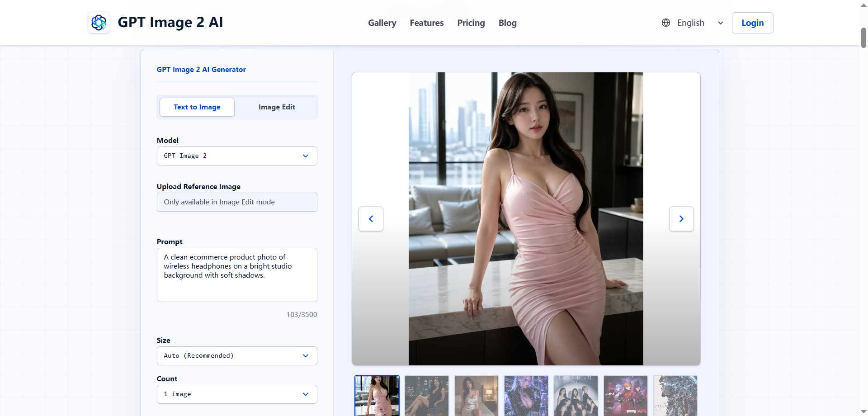Select the robot mech thumbnail
Screen dimensions: 868x416
pyautogui.click(x=675, y=396)
